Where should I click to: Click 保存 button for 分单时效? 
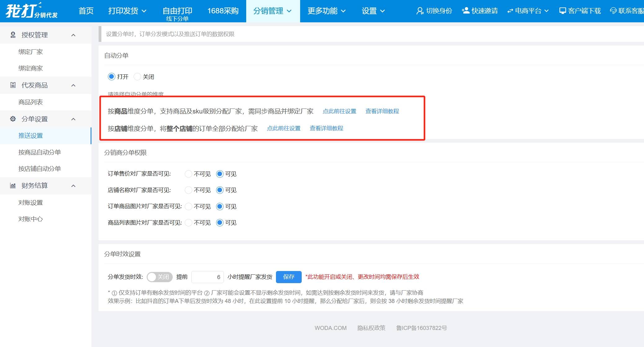coord(288,277)
